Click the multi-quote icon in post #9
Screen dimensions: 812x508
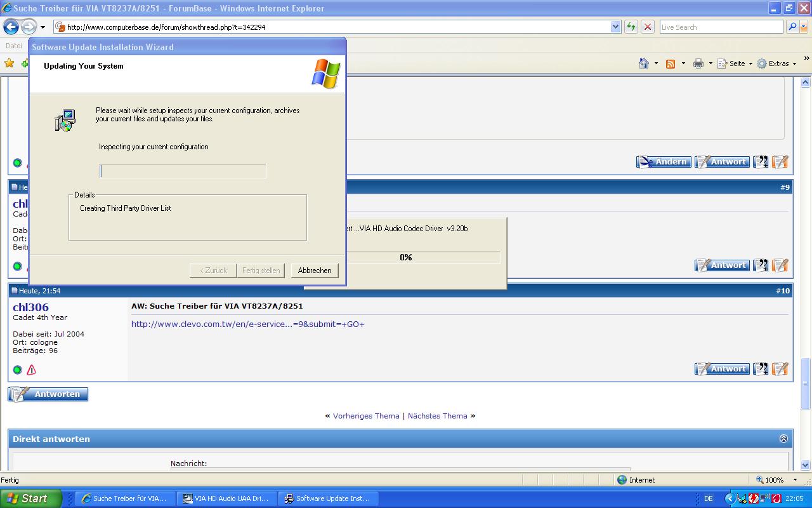761,265
